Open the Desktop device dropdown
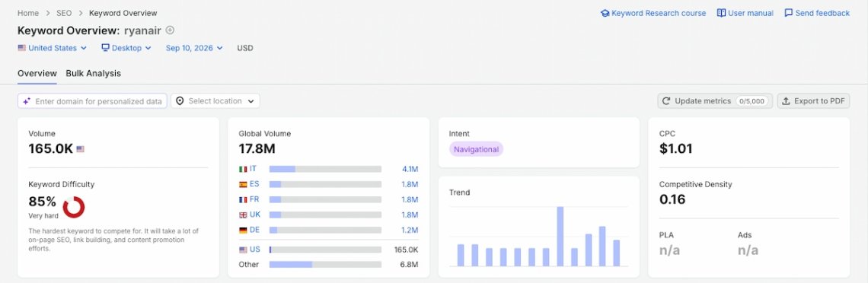This screenshot has height=283, width=868. pos(126,48)
